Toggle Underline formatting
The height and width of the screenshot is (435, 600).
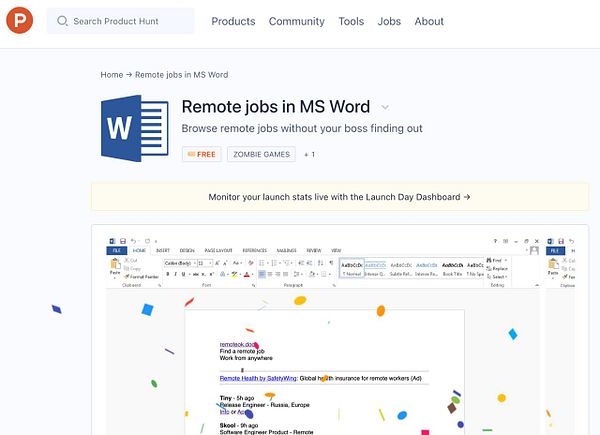tap(183, 274)
